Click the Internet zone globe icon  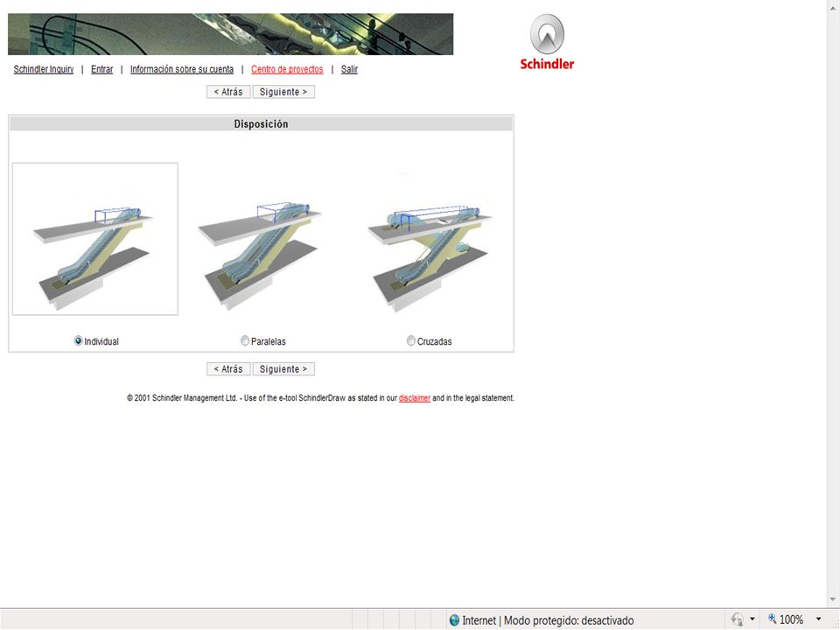(454, 620)
